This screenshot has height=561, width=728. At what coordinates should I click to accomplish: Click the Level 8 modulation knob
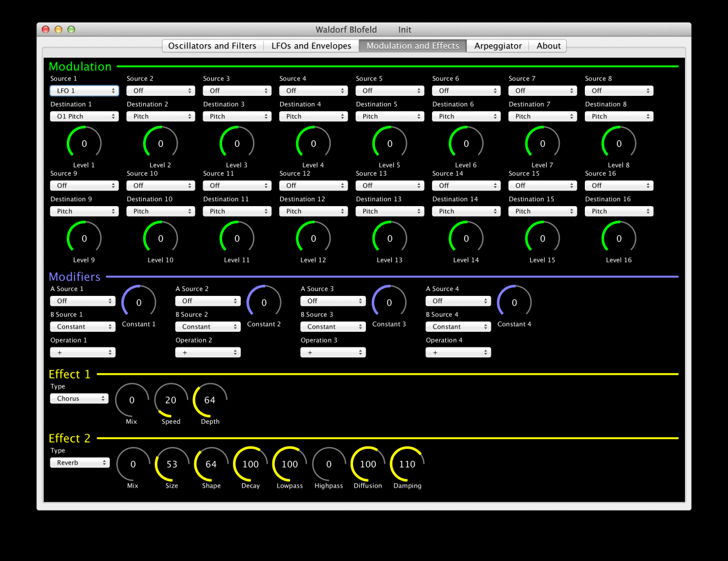[619, 144]
